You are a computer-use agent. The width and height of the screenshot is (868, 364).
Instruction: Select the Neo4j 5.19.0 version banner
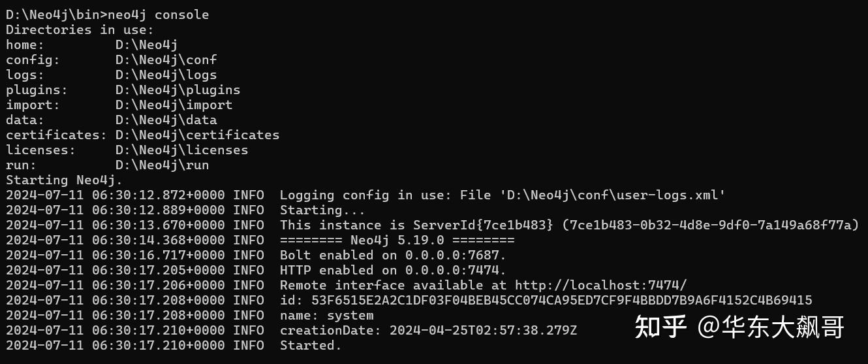pos(397,240)
